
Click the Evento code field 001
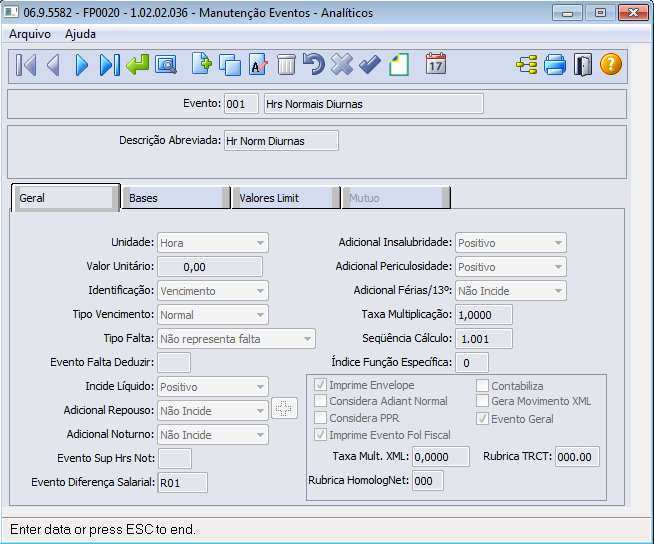coord(241,104)
